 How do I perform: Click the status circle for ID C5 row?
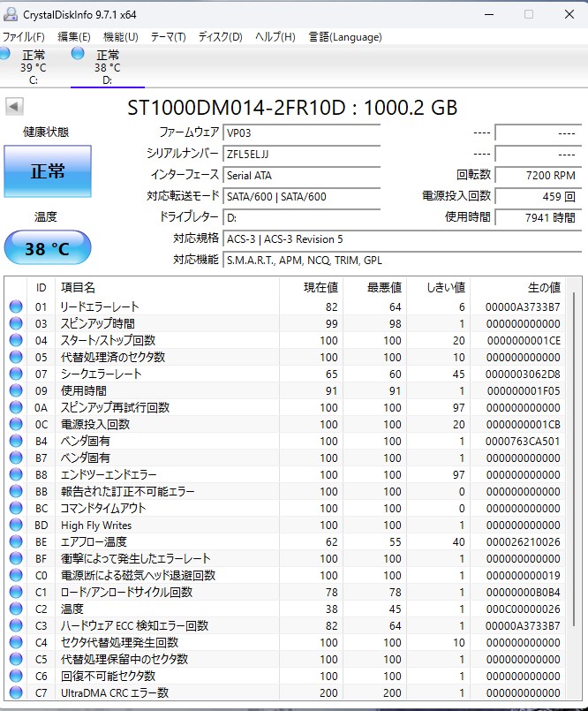coord(16,659)
